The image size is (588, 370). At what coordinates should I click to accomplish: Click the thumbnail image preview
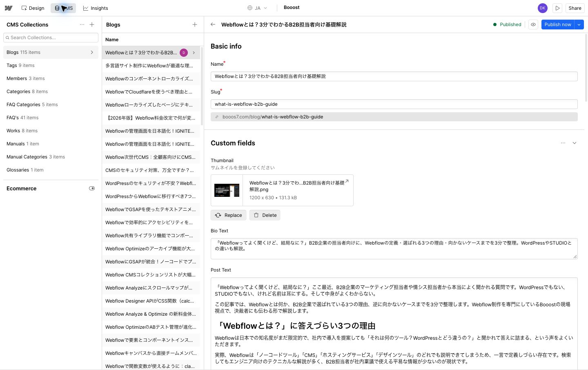227,190
